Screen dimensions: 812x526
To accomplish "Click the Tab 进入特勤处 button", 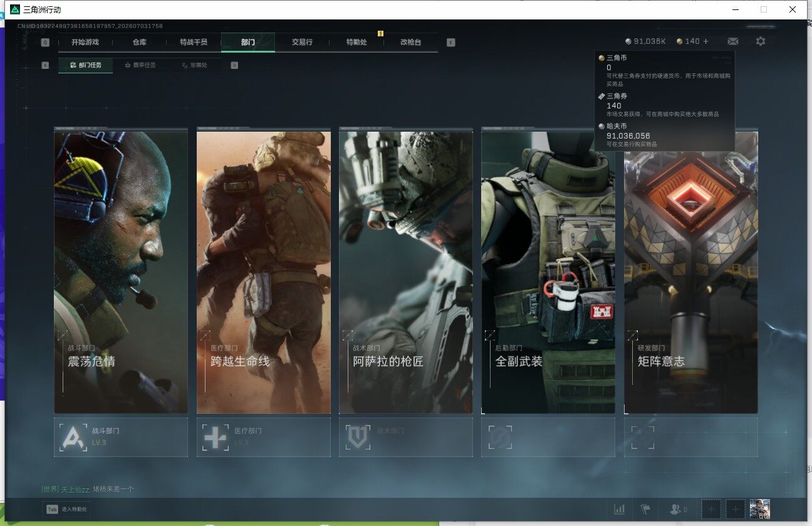I will 66,510.
